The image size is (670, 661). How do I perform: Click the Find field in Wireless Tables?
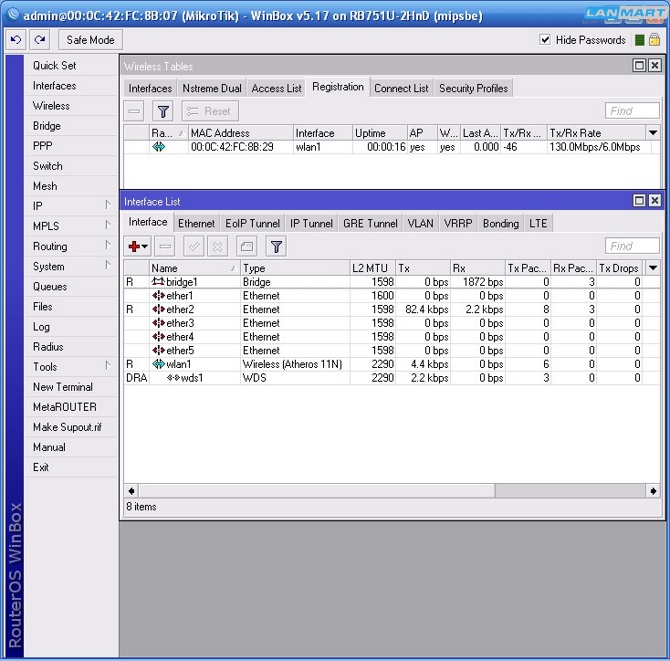click(632, 111)
